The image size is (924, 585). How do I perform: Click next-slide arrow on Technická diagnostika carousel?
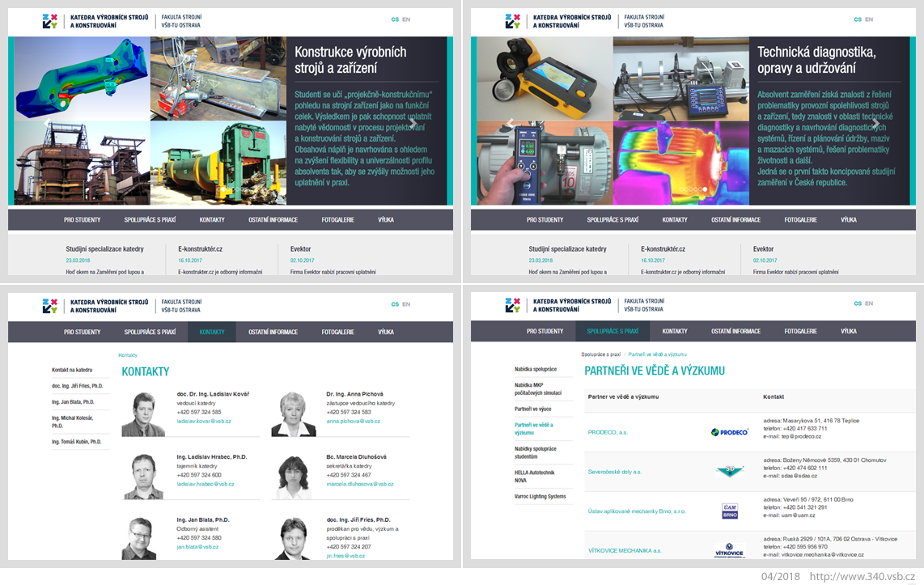[x=876, y=124]
